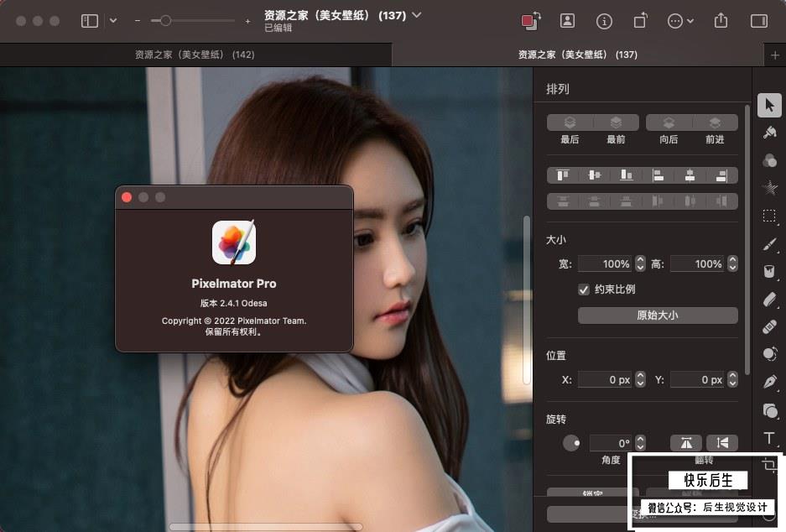Align layers to top edge
786x532 pixels.
[x=563, y=175]
